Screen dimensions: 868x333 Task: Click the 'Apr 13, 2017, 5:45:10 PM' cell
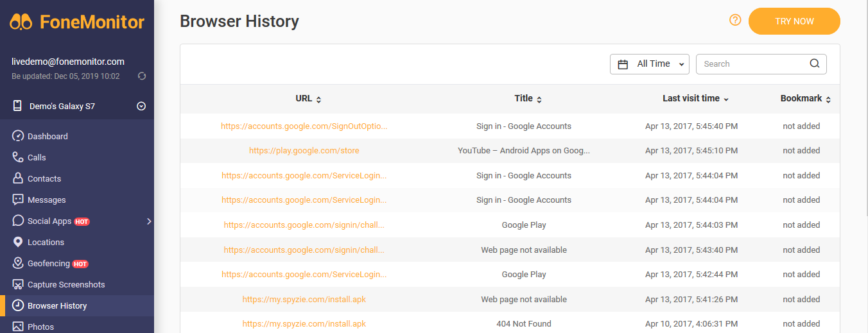pos(691,151)
